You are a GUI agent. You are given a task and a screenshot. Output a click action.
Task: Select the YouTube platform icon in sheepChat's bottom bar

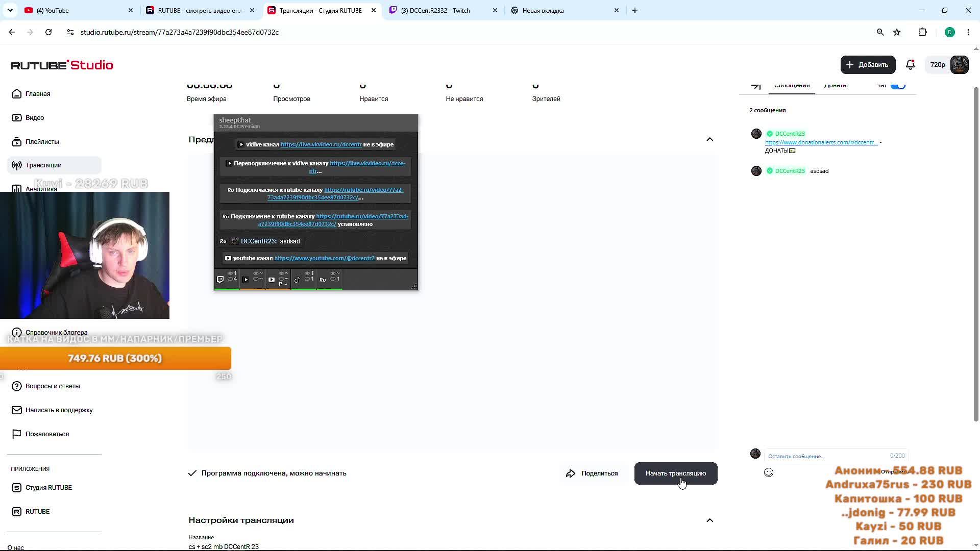(x=272, y=280)
